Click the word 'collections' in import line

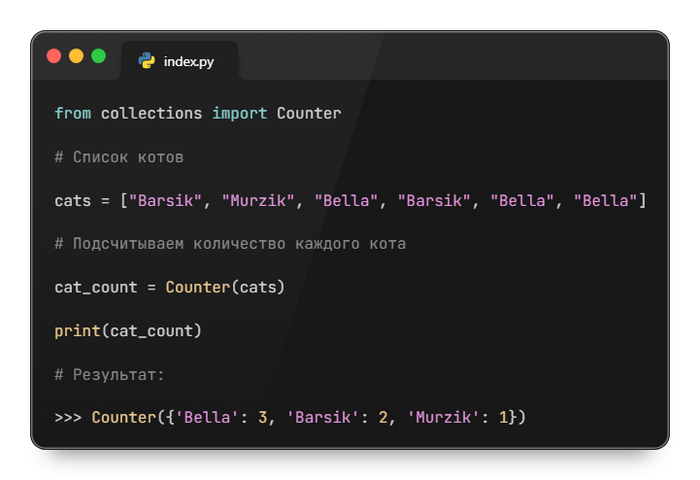click(151, 113)
